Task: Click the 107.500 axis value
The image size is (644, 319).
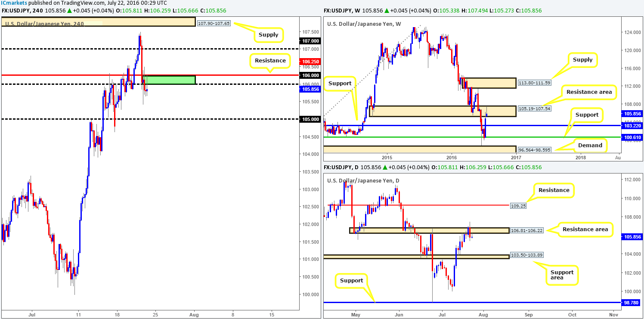Action: [x=311, y=32]
